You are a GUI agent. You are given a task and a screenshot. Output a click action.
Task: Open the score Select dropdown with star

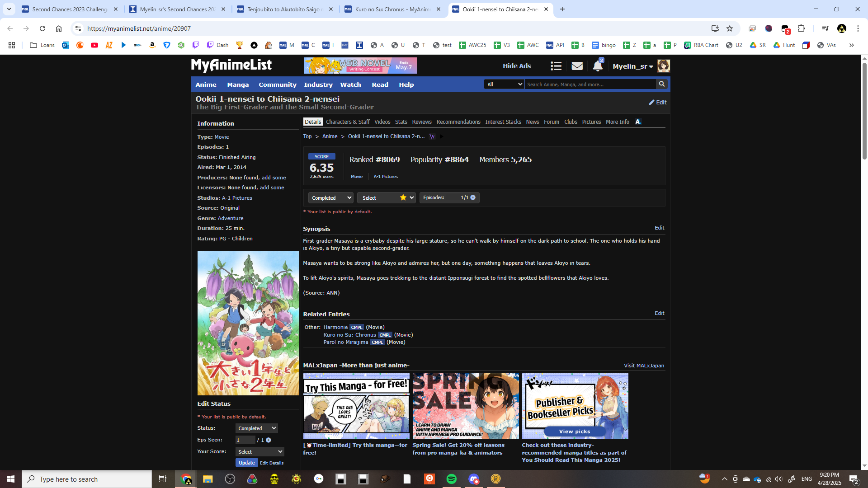387,198
